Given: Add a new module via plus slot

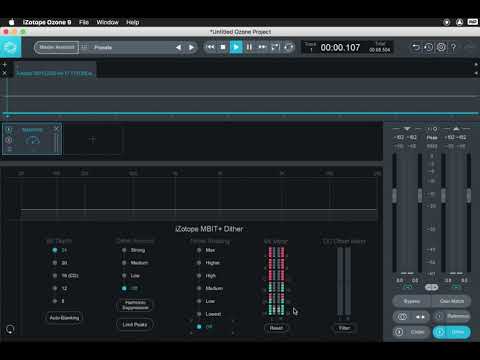Looking at the screenshot, I should coord(92,140).
